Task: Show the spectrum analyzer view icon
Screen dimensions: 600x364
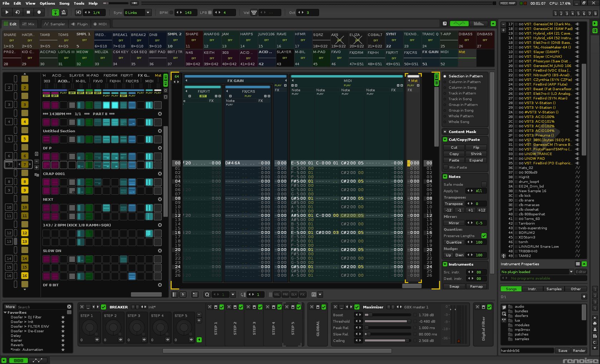Action: tap(478, 24)
